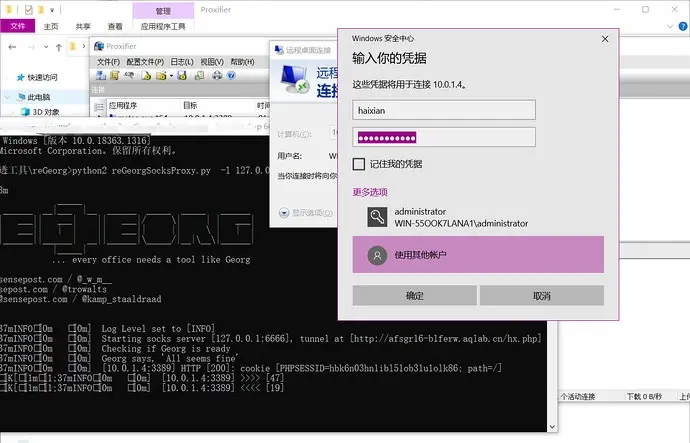This screenshot has height=443, width=690.
Task: Open the Proxifier 帮助(H) menu
Action: click(x=242, y=62)
